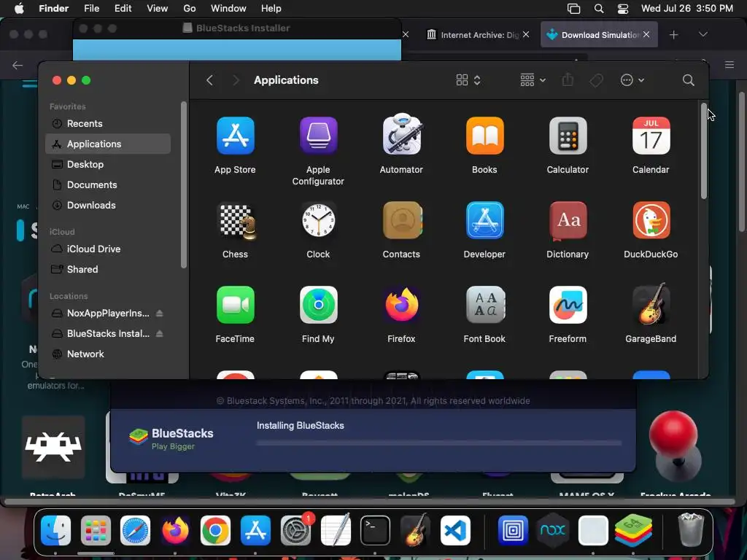Eject the BlueStacks Instal... volume
The height and width of the screenshot is (560, 747).
(x=160, y=334)
